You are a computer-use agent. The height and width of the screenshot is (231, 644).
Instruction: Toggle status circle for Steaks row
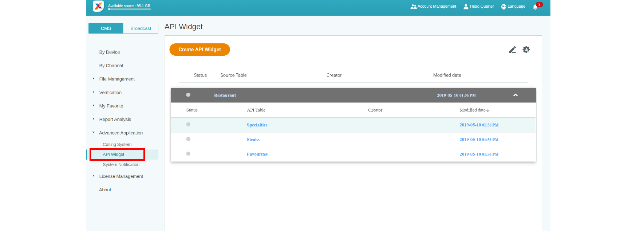coord(188,139)
